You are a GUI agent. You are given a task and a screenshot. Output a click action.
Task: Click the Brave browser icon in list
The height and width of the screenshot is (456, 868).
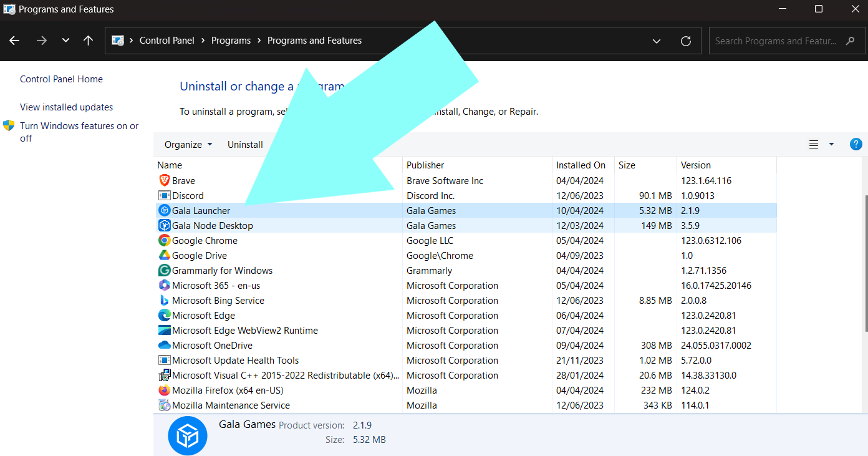164,180
